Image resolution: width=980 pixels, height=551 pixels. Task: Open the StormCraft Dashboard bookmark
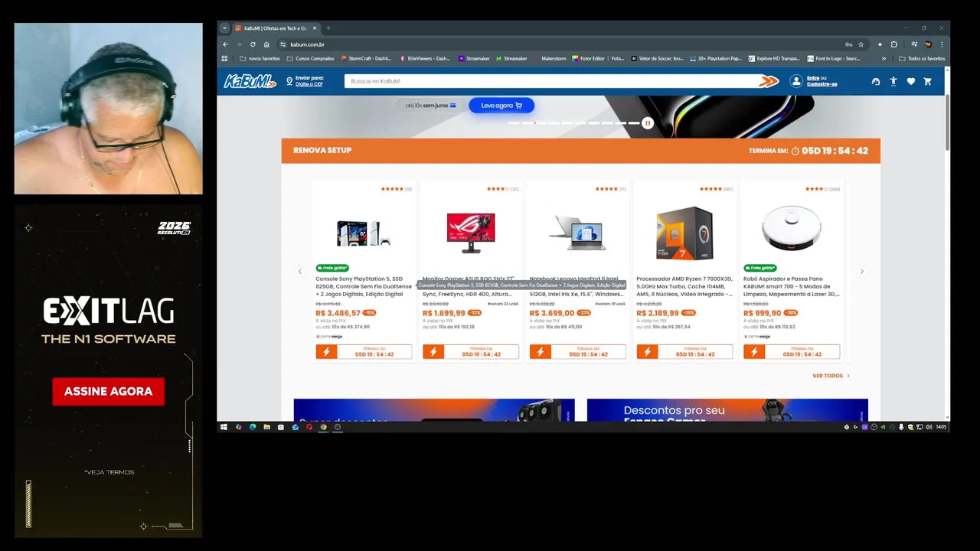click(366, 58)
